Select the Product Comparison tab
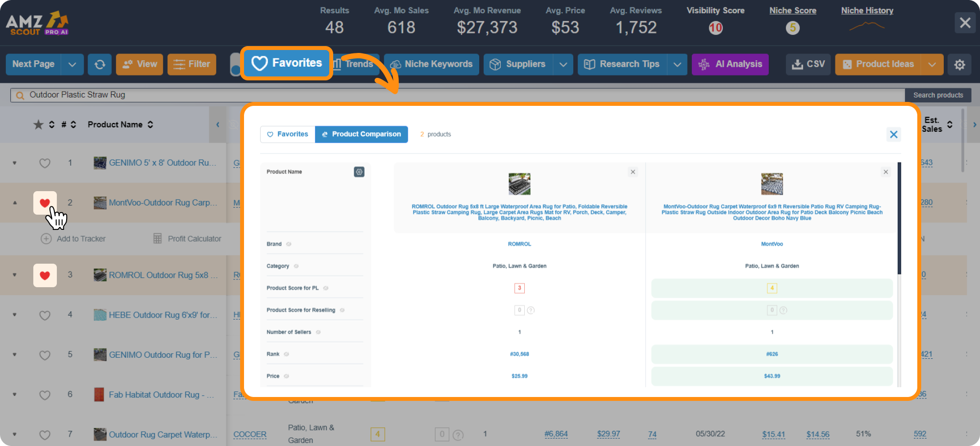Screen dimensions: 980x446 [362, 134]
